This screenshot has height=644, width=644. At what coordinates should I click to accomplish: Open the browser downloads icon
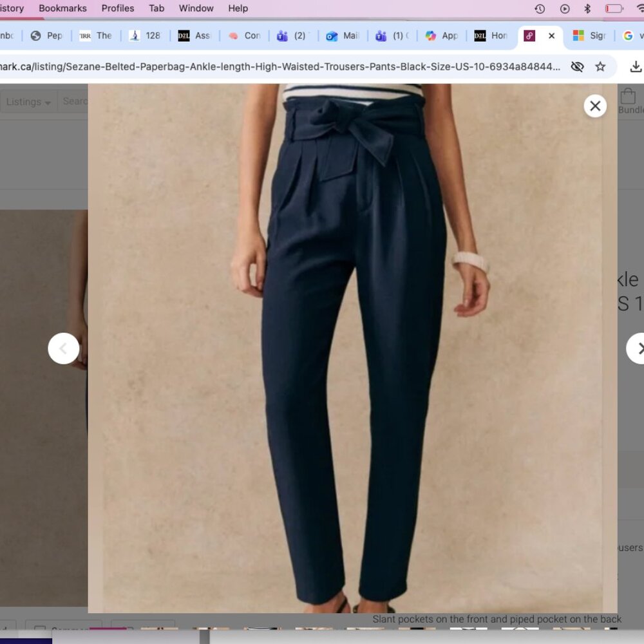click(636, 66)
